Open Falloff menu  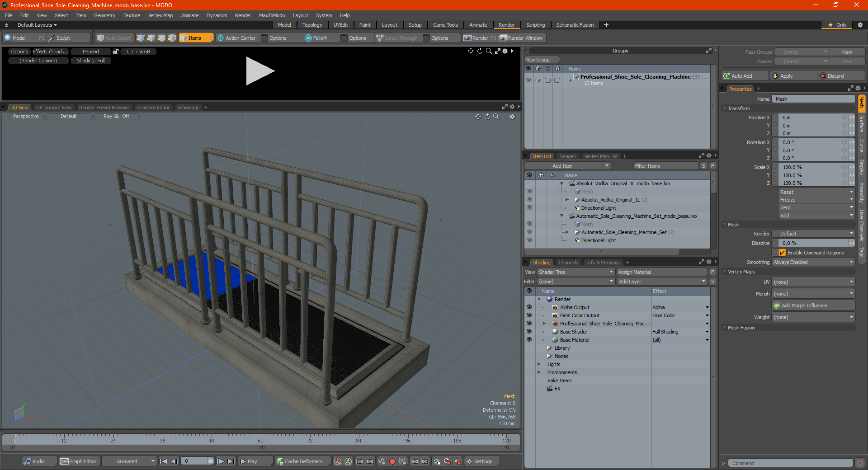click(x=320, y=38)
